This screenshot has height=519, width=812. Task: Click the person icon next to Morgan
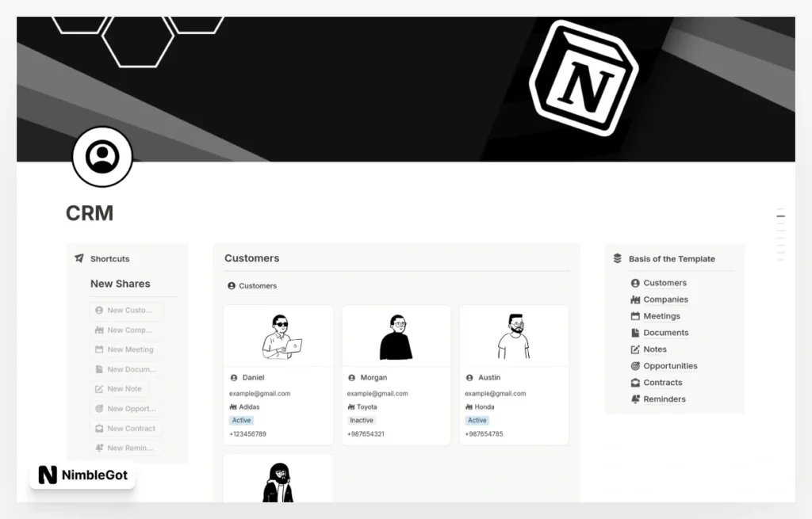tap(351, 378)
